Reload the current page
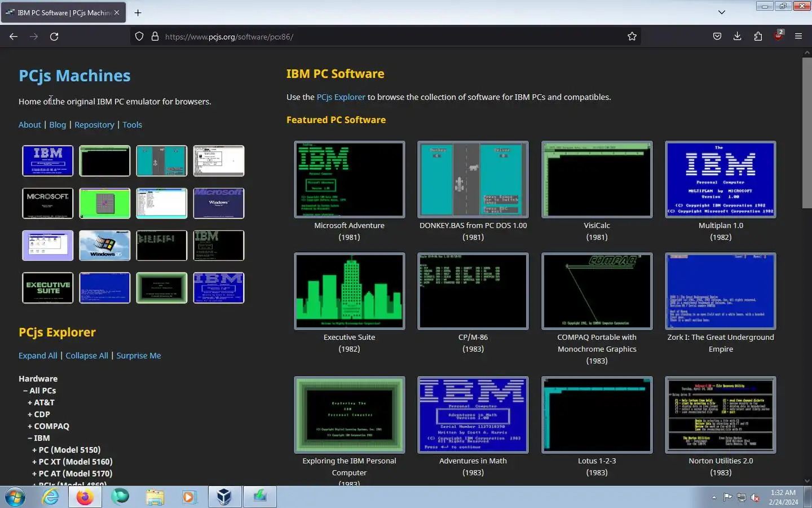Viewport: 812px width, 508px height. pos(54,37)
